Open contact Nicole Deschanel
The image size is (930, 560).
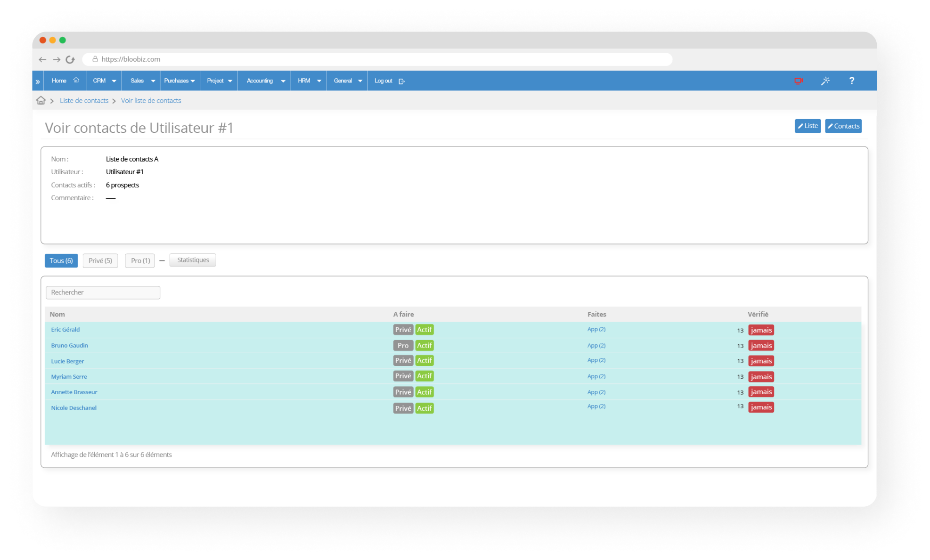pos(73,408)
